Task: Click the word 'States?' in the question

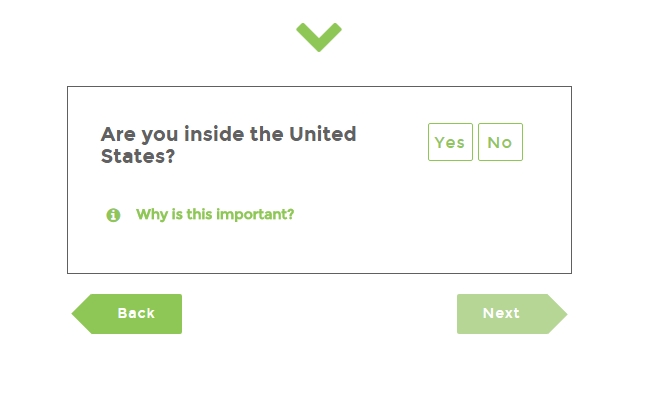Action: [x=137, y=156]
